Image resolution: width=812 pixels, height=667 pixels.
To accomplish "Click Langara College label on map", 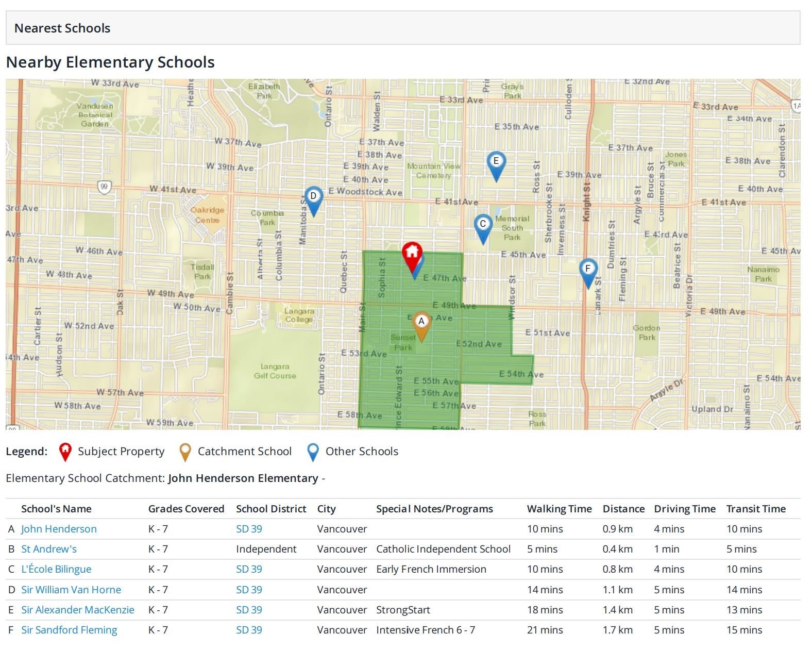I will point(299,315).
